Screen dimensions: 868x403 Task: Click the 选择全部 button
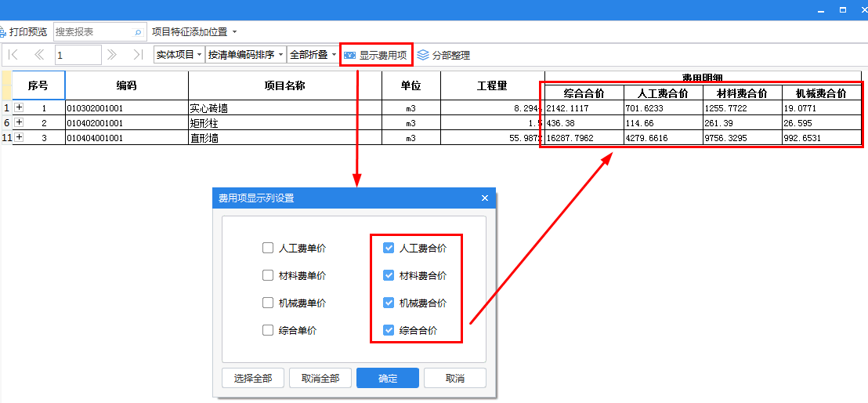click(253, 378)
